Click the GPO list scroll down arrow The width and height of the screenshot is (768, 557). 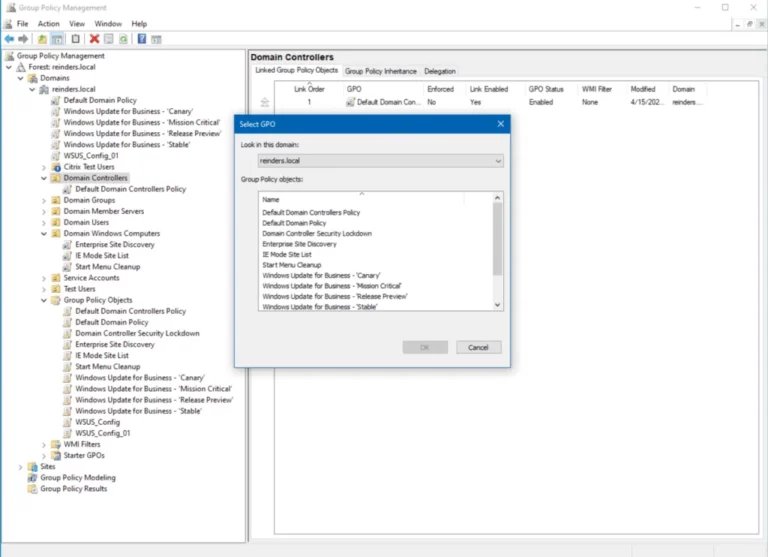pyautogui.click(x=498, y=305)
